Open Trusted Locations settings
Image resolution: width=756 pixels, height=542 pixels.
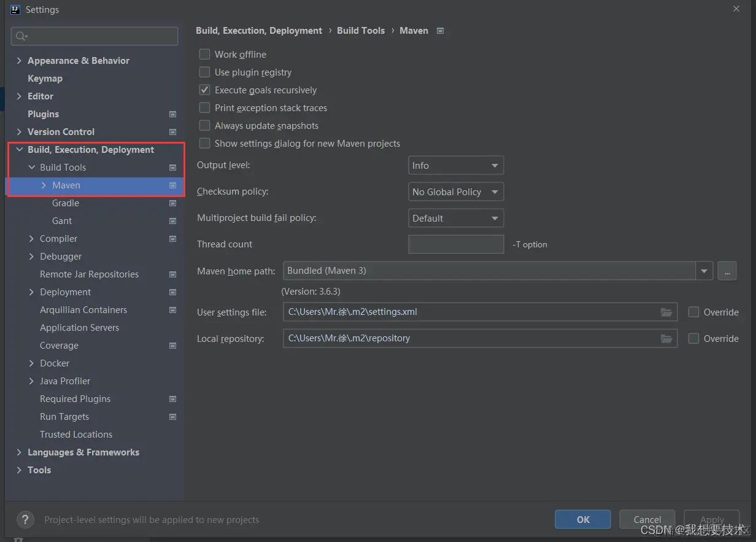pyautogui.click(x=76, y=435)
